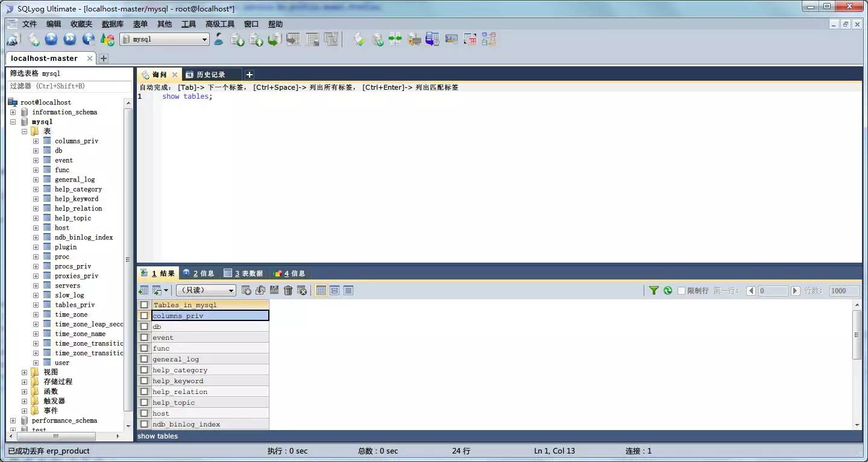Switch results to grid view icon
The height and width of the screenshot is (462, 868).
click(321, 290)
